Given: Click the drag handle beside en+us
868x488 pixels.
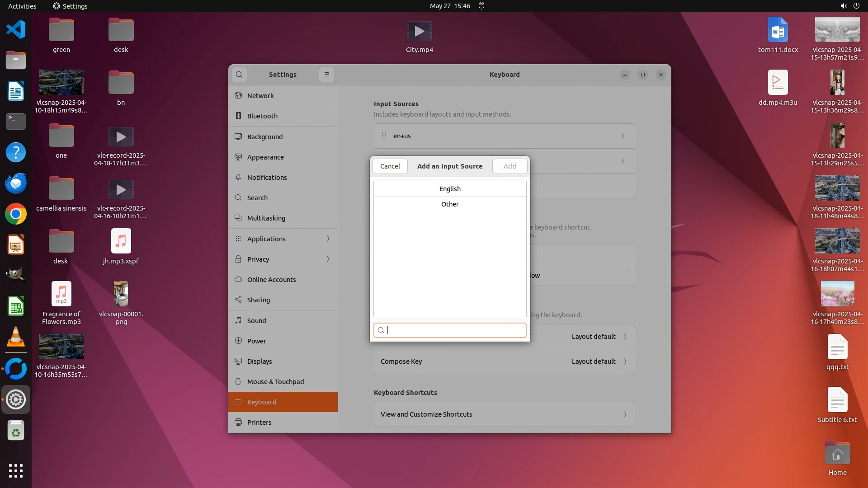Looking at the screenshot, I should (384, 136).
